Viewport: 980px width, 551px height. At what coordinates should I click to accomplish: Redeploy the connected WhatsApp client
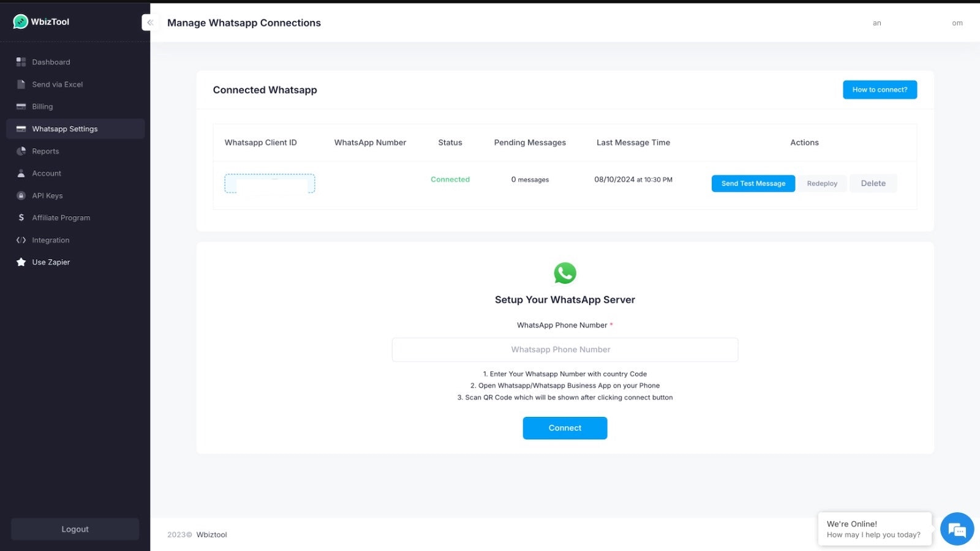tap(822, 183)
